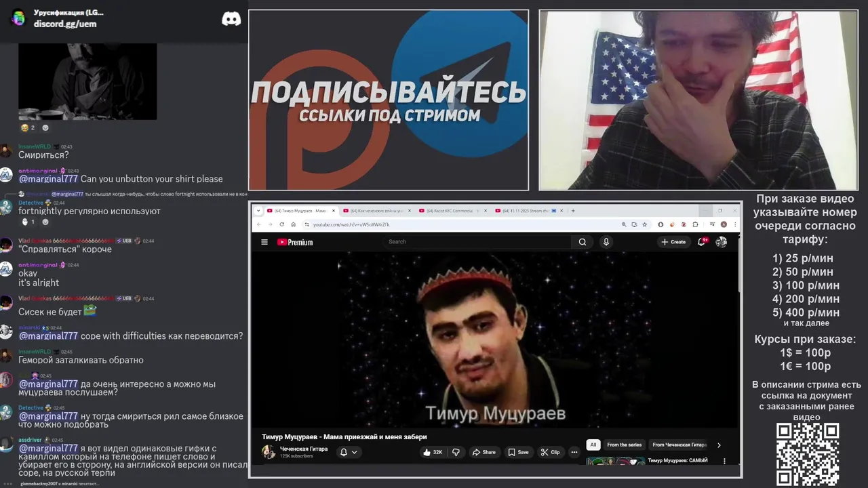Open options for the Тимур Муцураев: САМЫЙ suggestion
Image resolution: width=868 pixels, height=488 pixels.
(724, 461)
